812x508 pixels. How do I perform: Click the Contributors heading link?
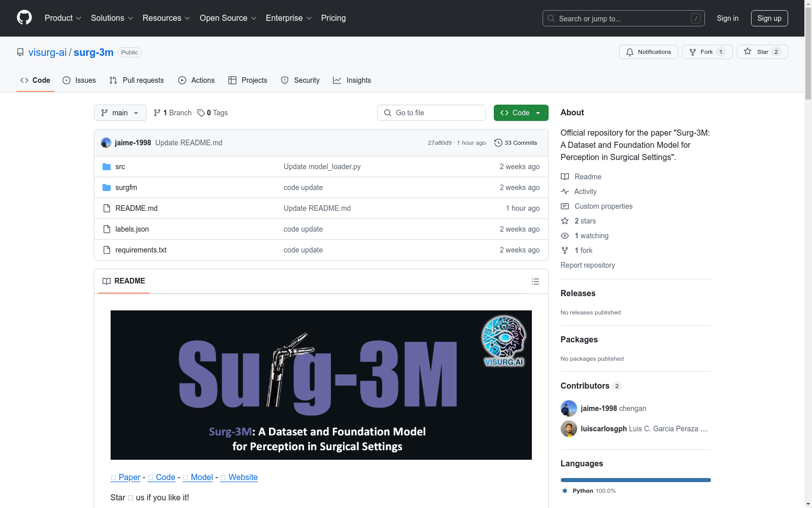(591, 386)
